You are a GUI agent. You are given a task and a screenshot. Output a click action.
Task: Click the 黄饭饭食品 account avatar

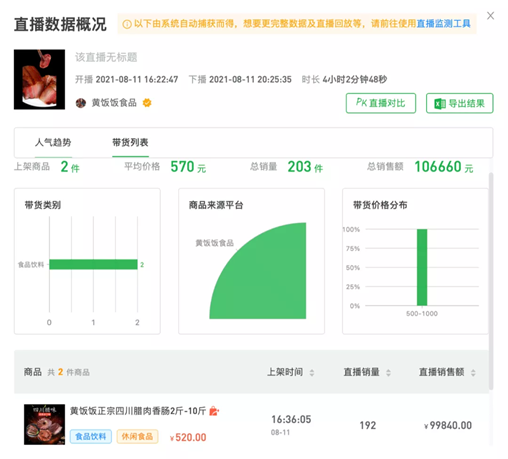pos(81,103)
